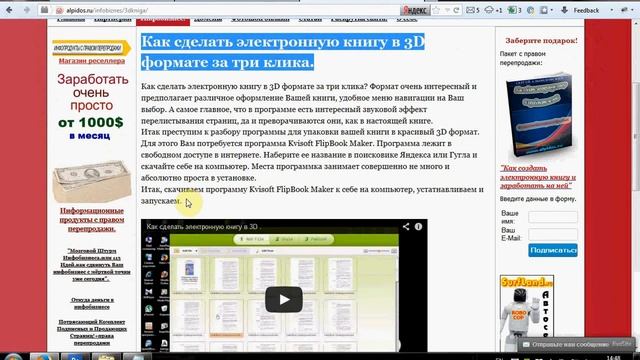Click the share icon on the video
The image size is (640, 360).
pos(406,227)
